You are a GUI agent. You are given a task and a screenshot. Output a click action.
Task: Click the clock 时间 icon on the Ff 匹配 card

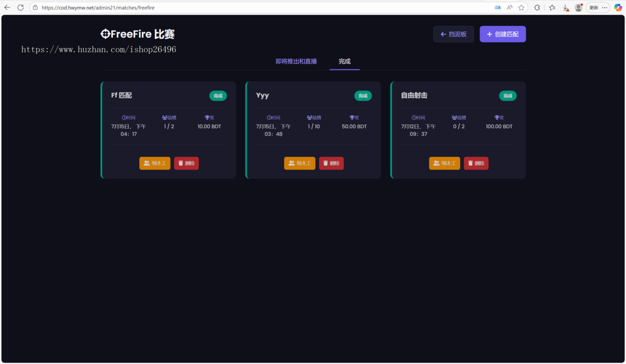point(124,117)
